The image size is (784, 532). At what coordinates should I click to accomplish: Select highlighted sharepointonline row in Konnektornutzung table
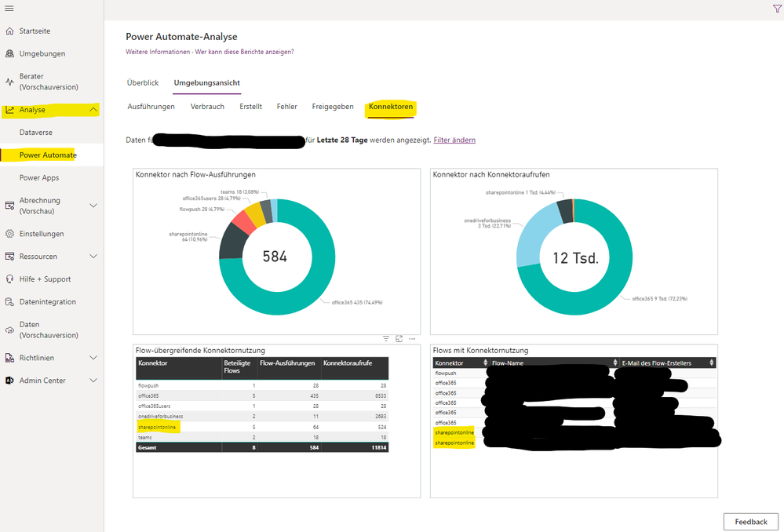[x=261, y=427]
